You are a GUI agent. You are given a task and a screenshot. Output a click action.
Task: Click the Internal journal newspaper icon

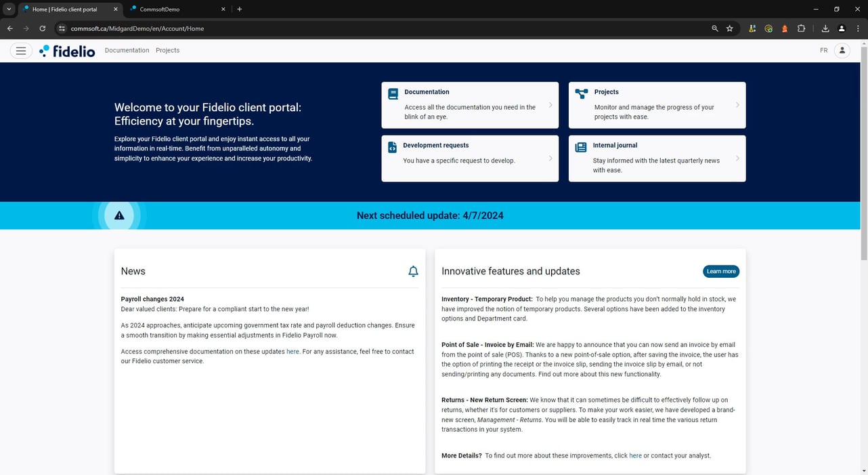[x=581, y=147]
